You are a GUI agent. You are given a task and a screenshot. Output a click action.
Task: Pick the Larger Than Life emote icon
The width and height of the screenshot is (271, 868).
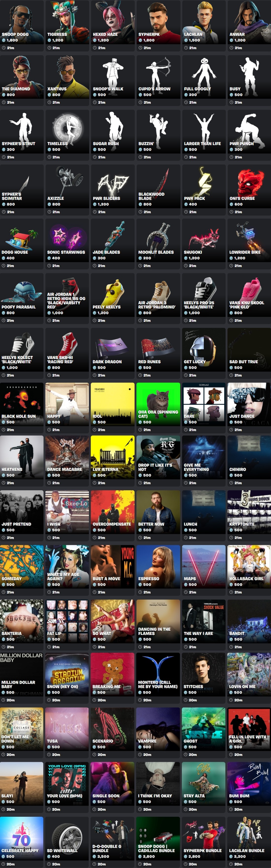pyautogui.click(x=204, y=131)
